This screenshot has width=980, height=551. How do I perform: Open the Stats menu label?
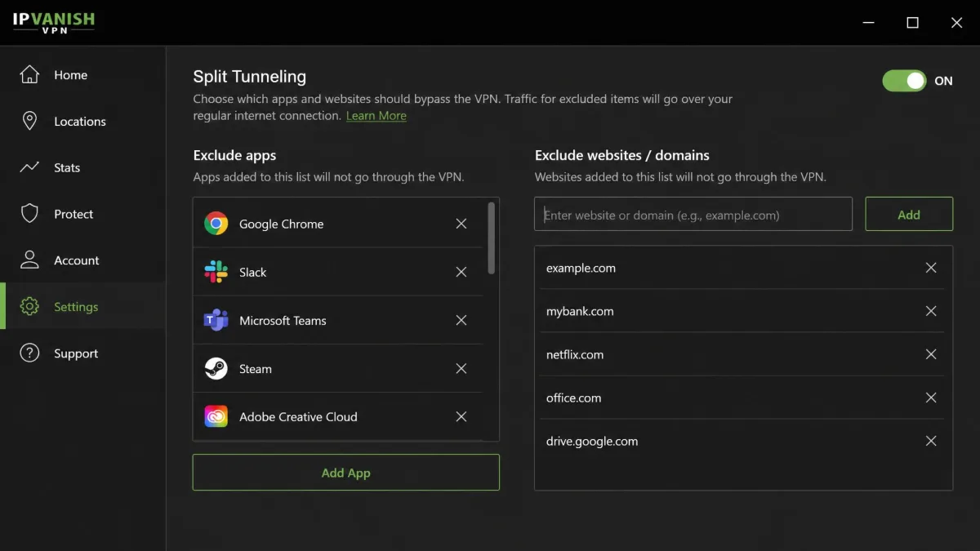tap(67, 168)
